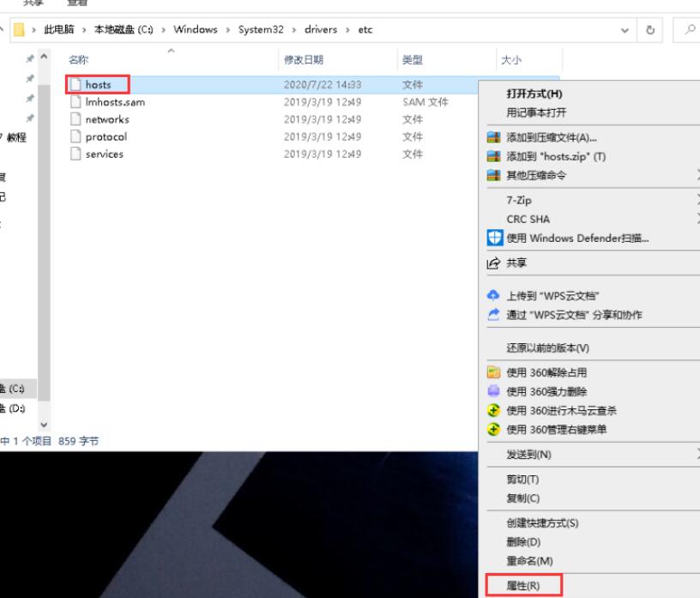Click the refresh button beside the address bar
This screenshot has height=598, width=700.
(x=650, y=30)
